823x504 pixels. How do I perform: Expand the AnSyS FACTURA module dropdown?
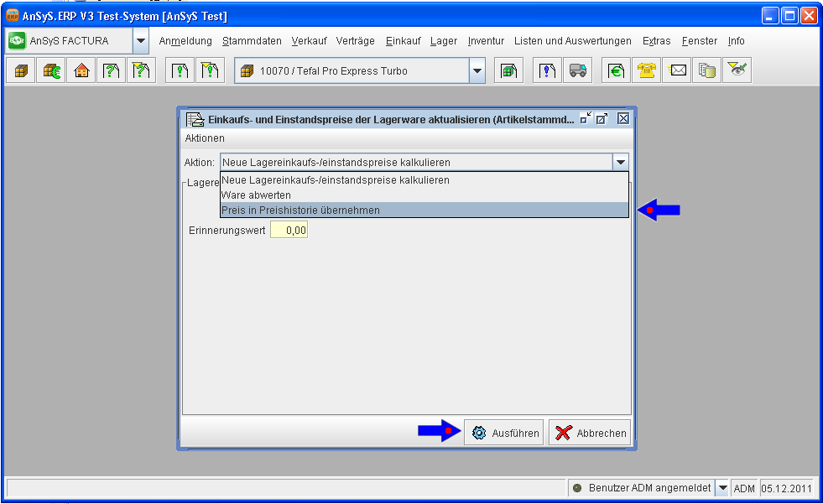(x=141, y=40)
